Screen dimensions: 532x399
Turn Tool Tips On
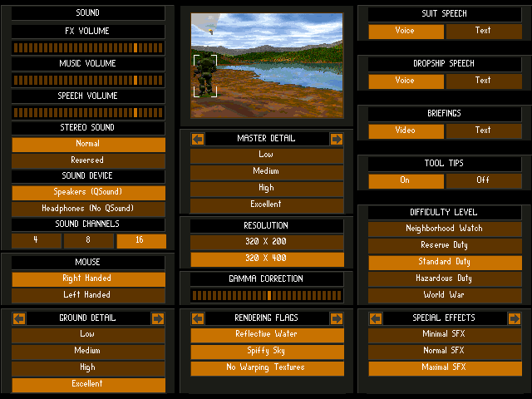(x=406, y=181)
